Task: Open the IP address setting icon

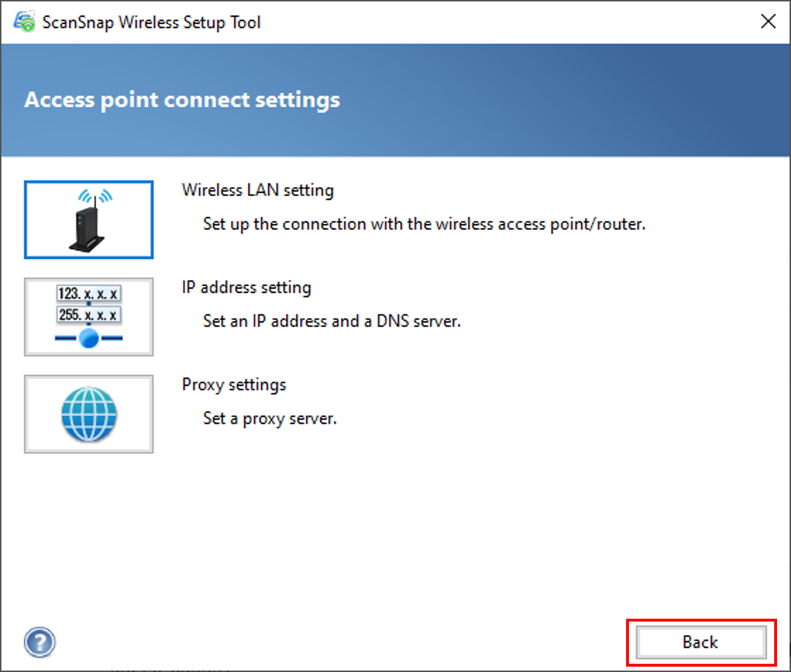Action: point(89,317)
